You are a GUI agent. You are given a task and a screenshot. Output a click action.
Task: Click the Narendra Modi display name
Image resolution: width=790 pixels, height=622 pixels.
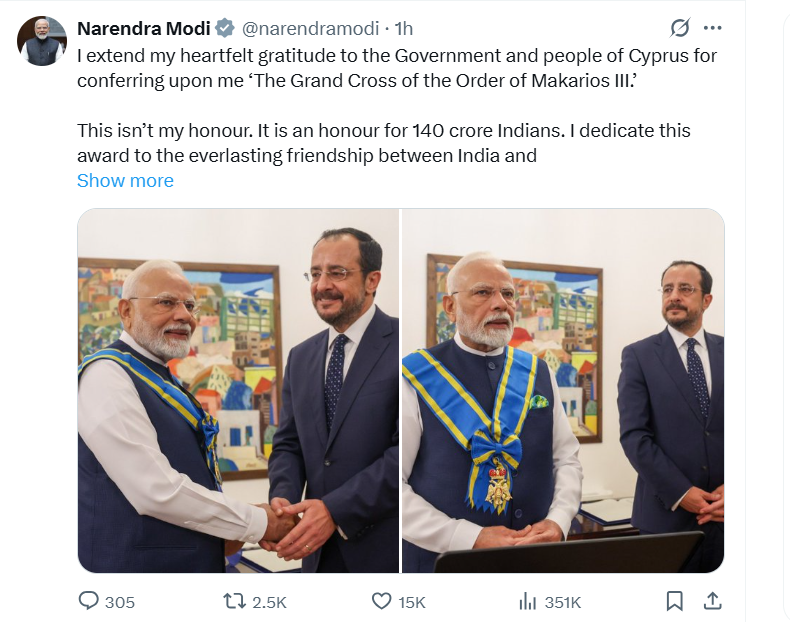click(143, 28)
